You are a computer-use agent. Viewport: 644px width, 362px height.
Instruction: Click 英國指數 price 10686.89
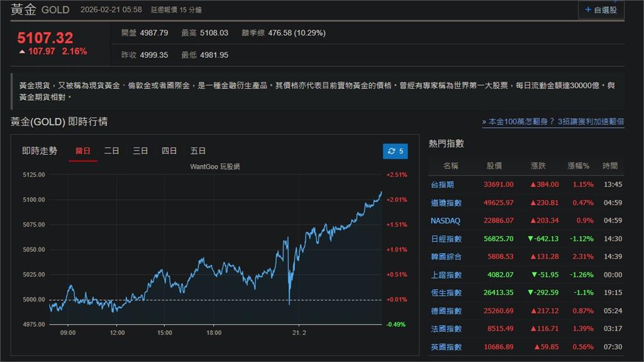tap(498, 347)
